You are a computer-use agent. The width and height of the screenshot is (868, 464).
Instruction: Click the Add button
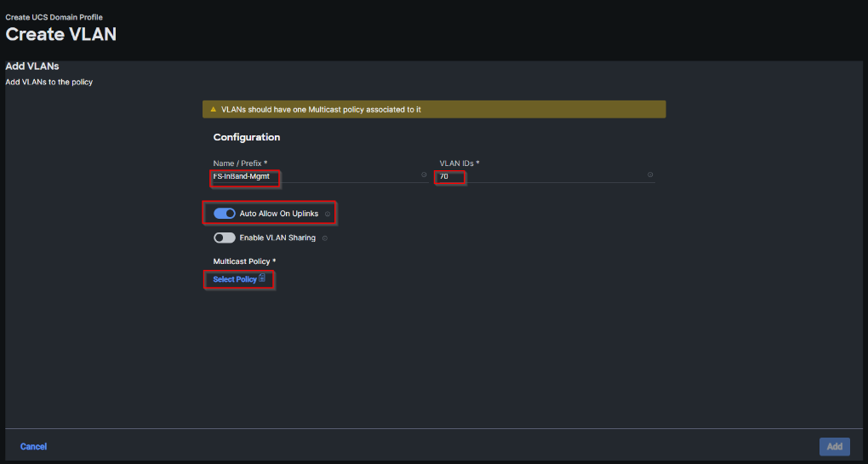[x=834, y=446]
